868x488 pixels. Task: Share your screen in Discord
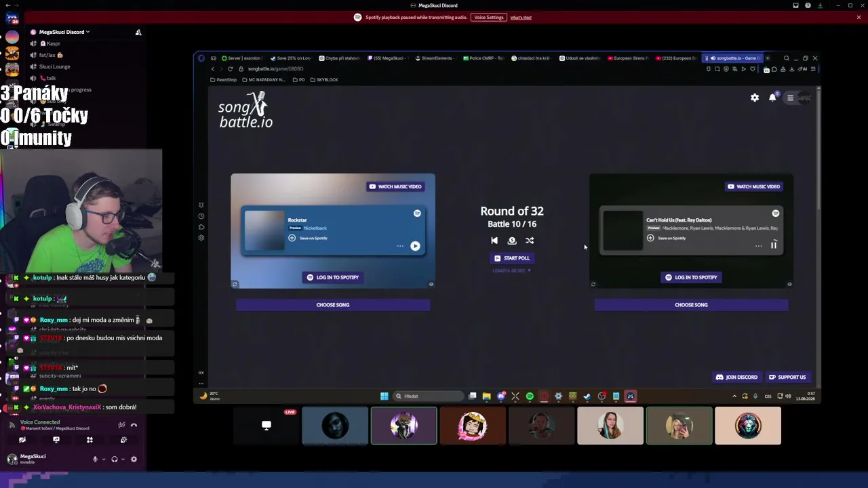56,440
